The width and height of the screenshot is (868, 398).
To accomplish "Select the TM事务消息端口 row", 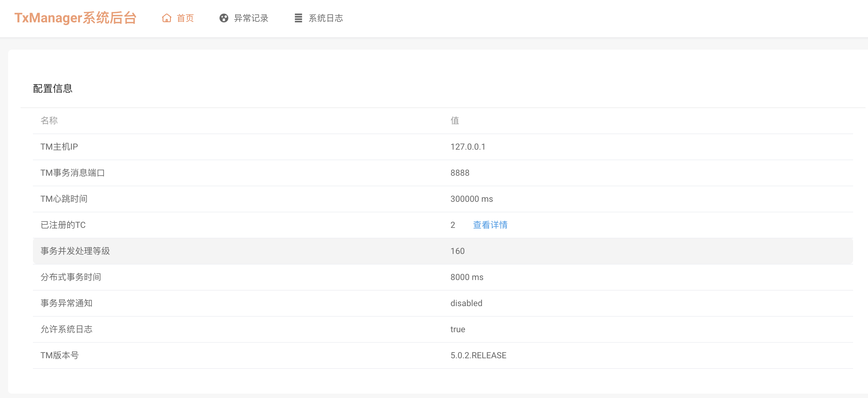I will [x=73, y=173].
